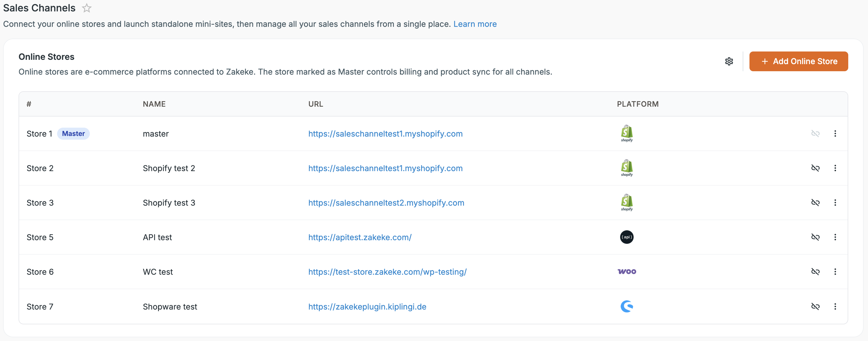Click the 'Online Stores' section heading
868x341 pixels.
coord(47,56)
